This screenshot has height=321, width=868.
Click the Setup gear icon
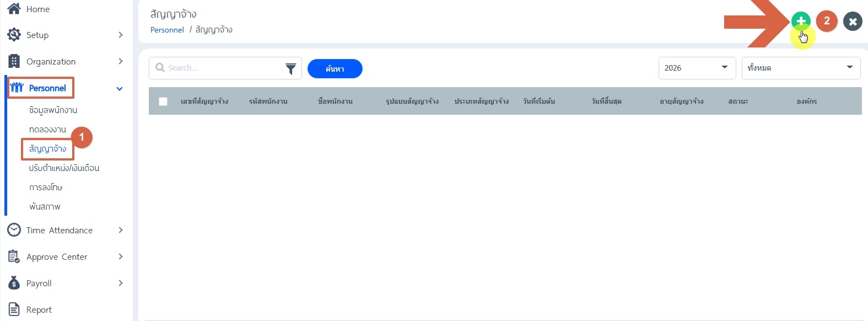(x=14, y=35)
